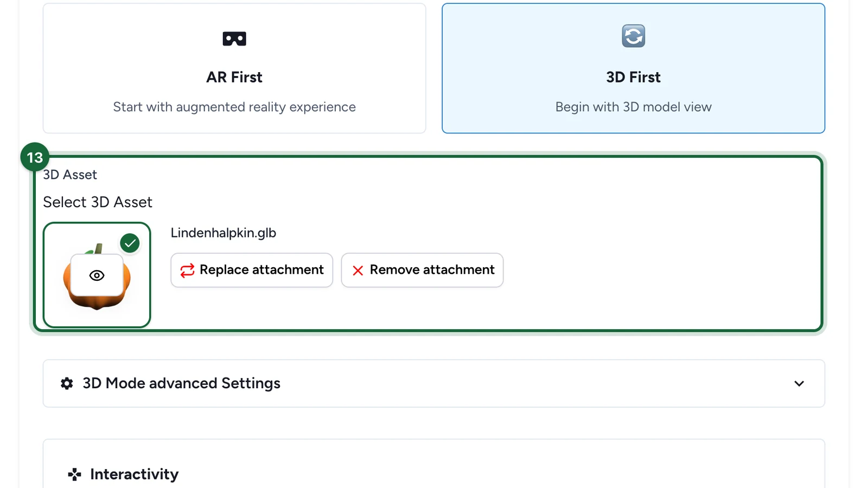
Task: Click the Replace attachment button
Action: pyautogui.click(x=252, y=270)
